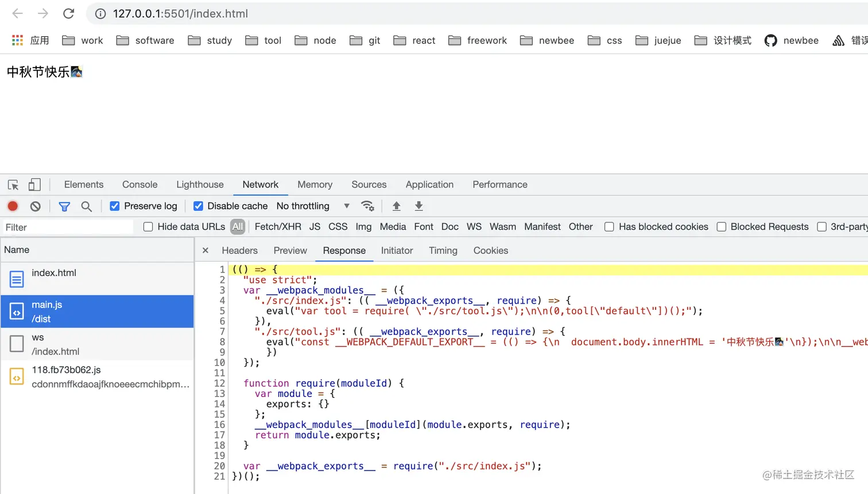
Task: Open the study bookmarks folder
Action: point(210,40)
